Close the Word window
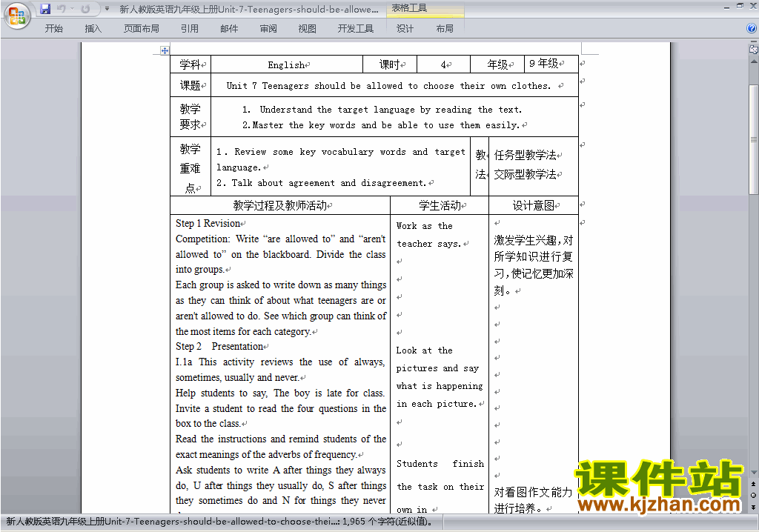759x532 pixels. 753,7
